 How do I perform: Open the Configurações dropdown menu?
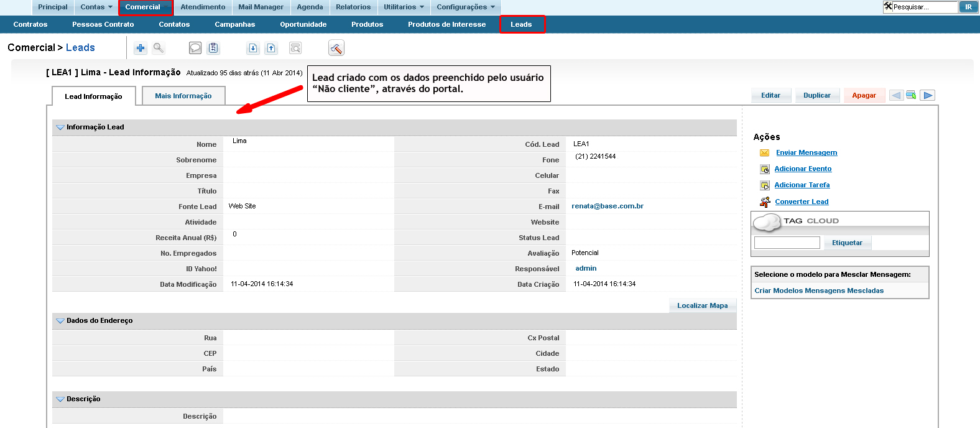(x=466, y=7)
